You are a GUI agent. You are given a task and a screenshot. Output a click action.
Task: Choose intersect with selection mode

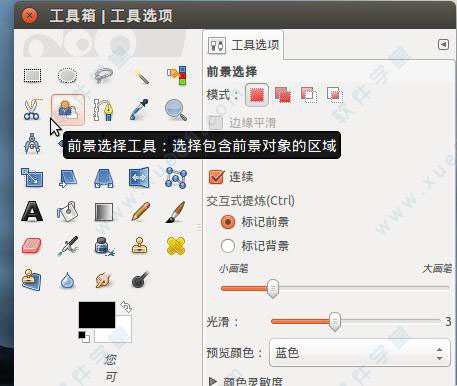[x=335, y=95]
